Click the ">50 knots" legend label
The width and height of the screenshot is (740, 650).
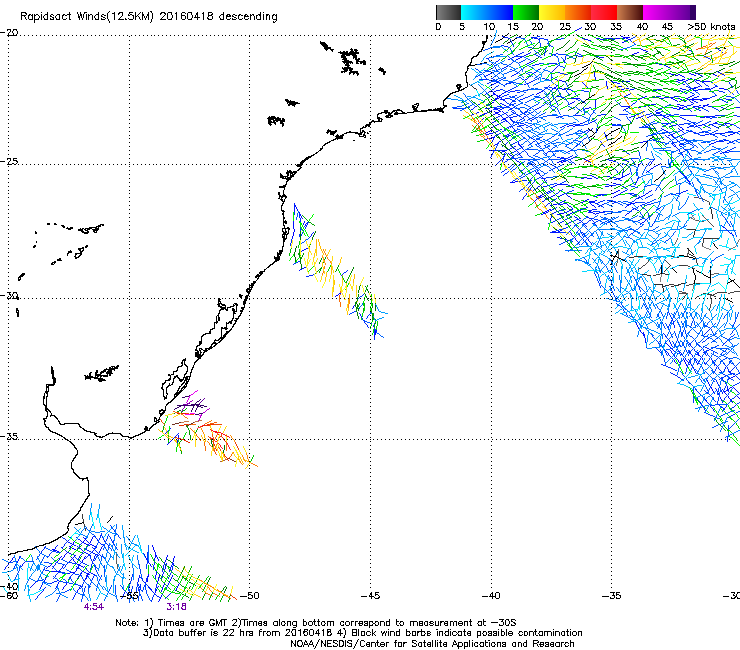click(x=711, y=27)
